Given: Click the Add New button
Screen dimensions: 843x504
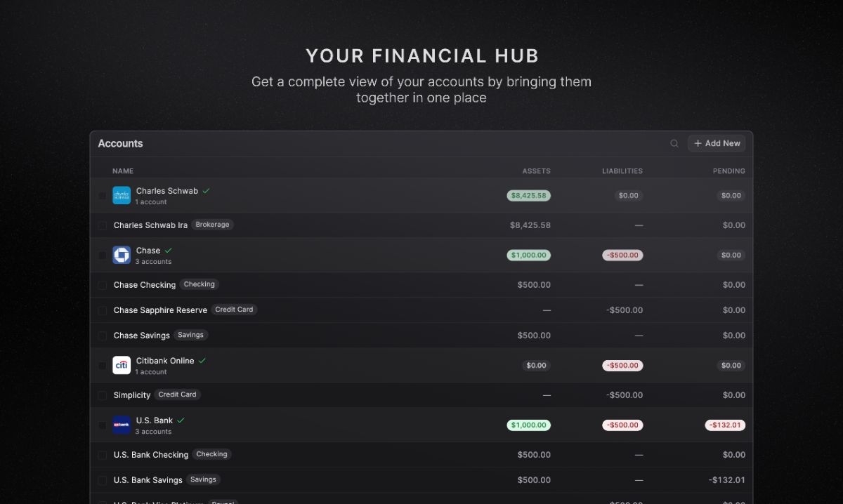Looking at the screenshot, I should pyautogui.click(x=717, y=143).
